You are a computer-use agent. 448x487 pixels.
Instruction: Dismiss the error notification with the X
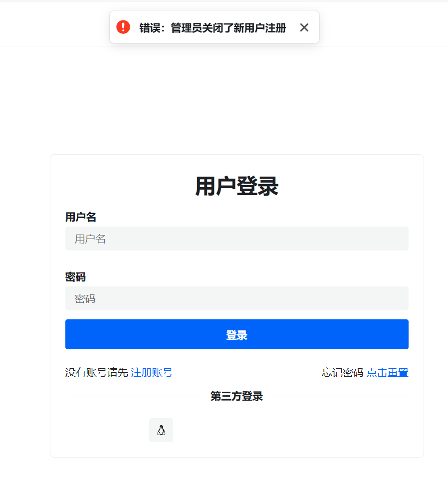click(304, 27)
